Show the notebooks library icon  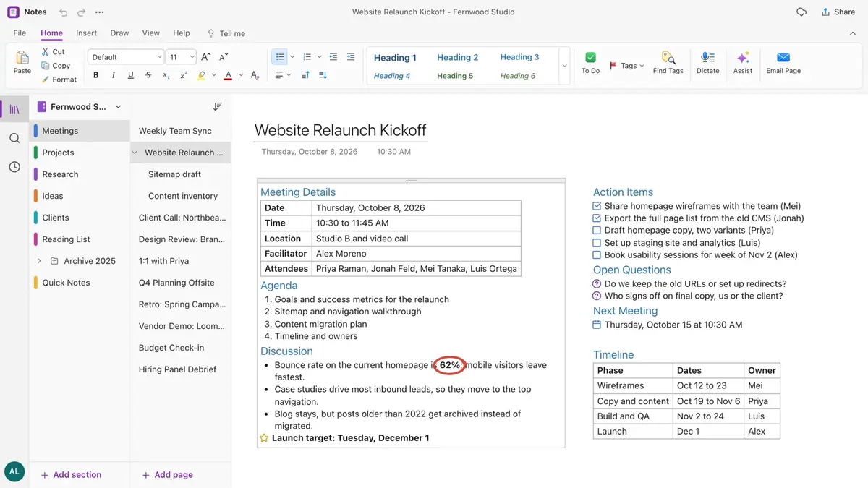14,109
